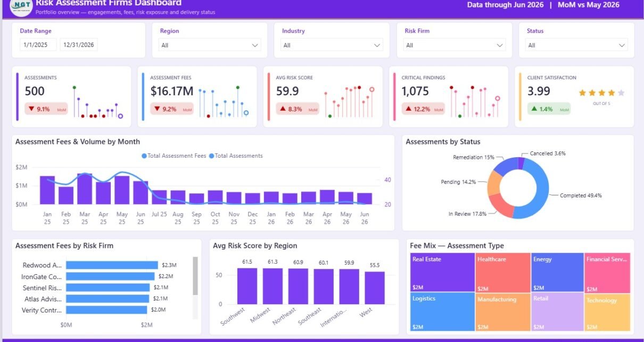Open the Region dropdown
The image size is (644, 342).
click(x=210, y=45)
